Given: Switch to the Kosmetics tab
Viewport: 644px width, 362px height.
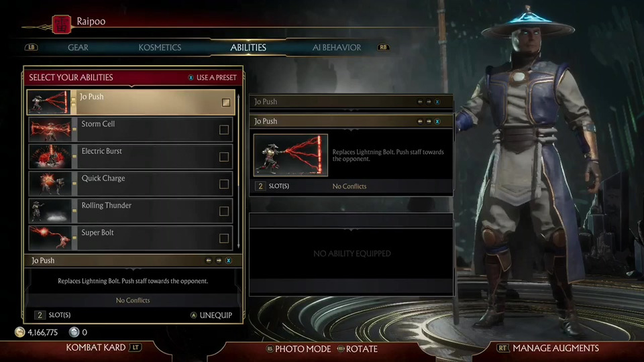Looking at the screenshot, I should pyautogui.click(x=160, y=48).
